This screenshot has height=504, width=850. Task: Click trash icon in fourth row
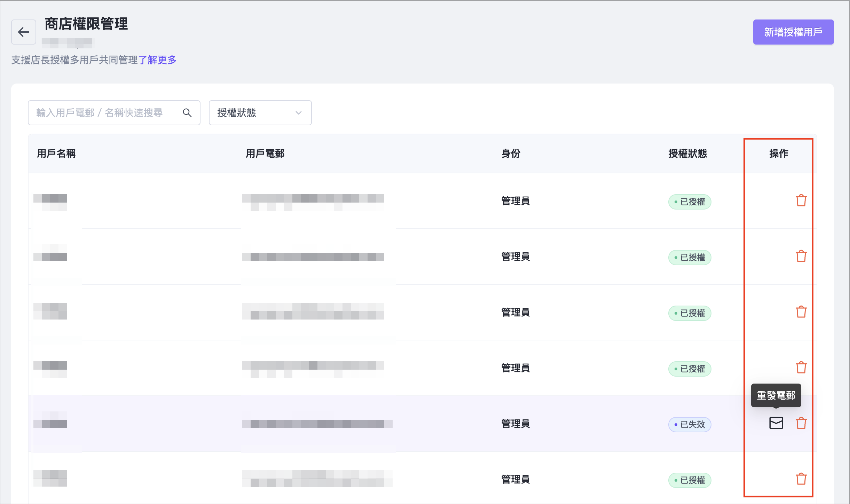click(801, 368)
